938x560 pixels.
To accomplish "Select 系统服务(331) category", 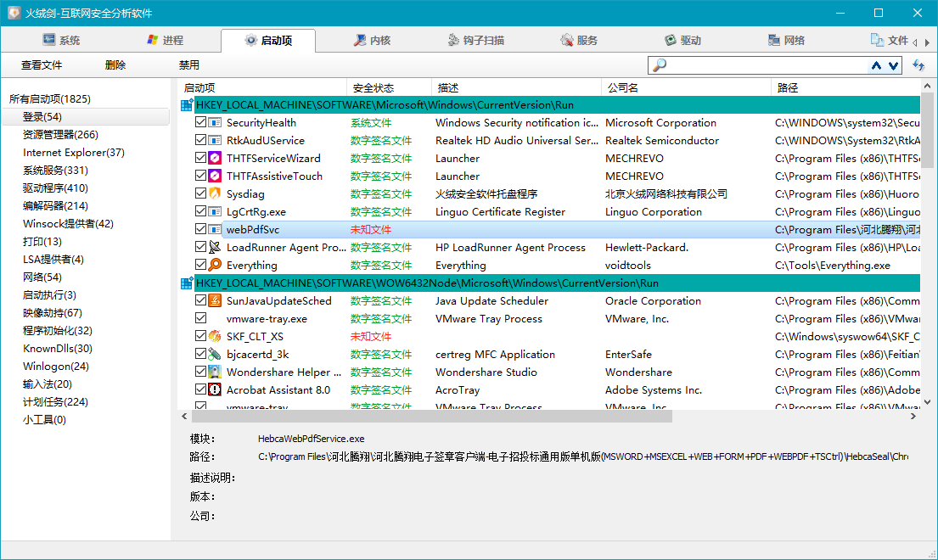I will (55, 171).
